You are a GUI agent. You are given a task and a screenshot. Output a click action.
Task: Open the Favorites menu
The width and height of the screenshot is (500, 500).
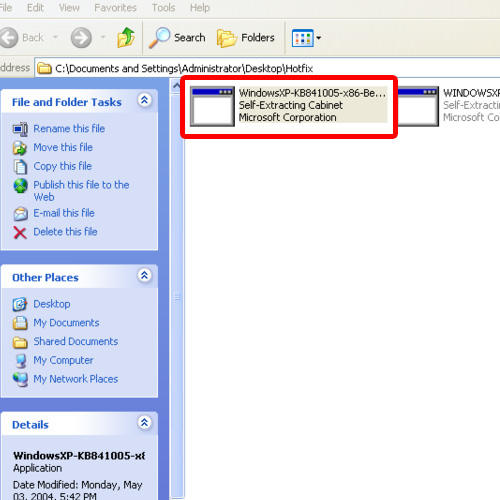pyautogui.click(x=115, y=7)
